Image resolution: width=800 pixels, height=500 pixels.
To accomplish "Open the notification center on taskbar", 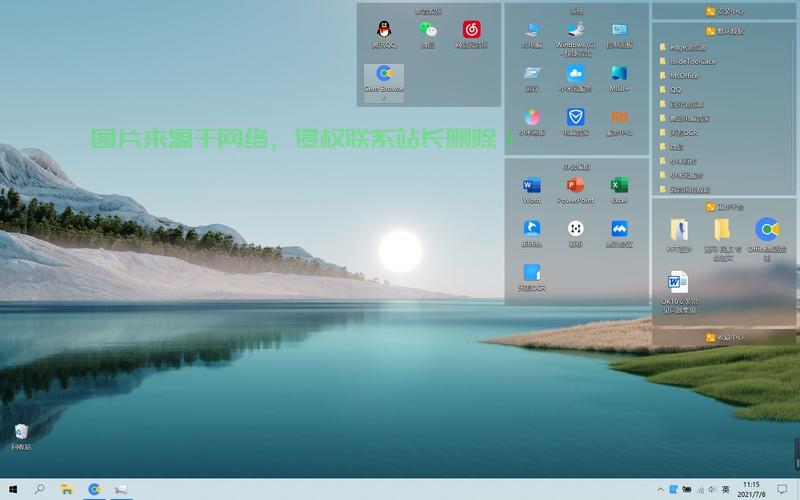I will click(x=783, y=489).
